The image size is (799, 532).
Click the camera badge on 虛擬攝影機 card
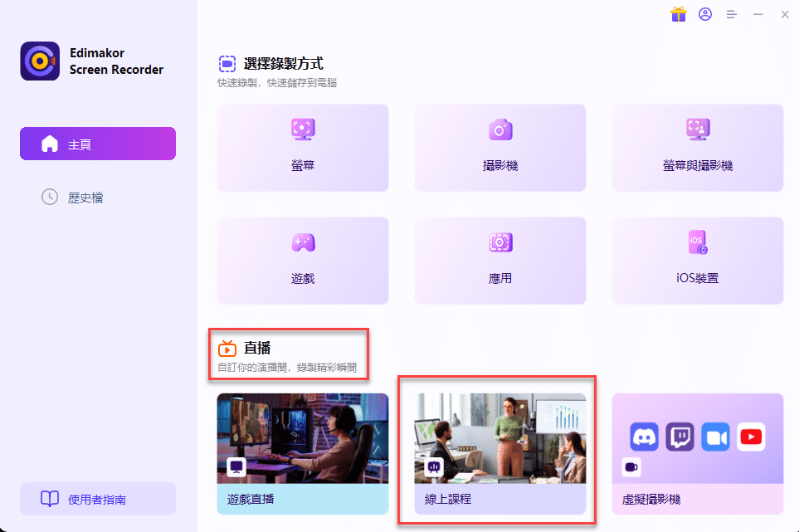click(631, 466)
